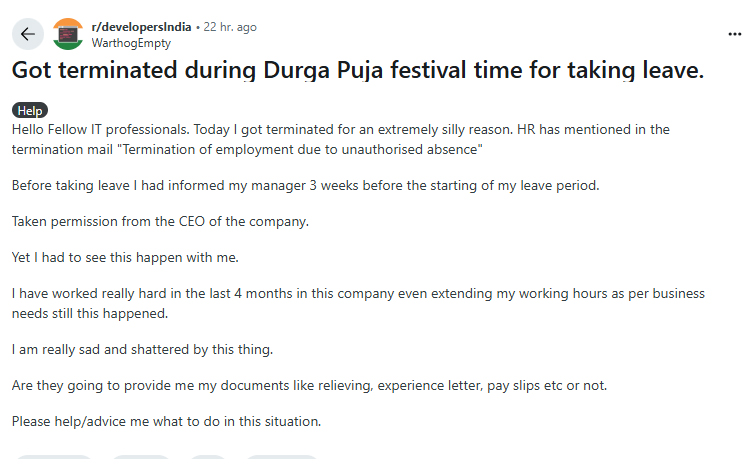Select the Help post flair tag

coord(30,111)
